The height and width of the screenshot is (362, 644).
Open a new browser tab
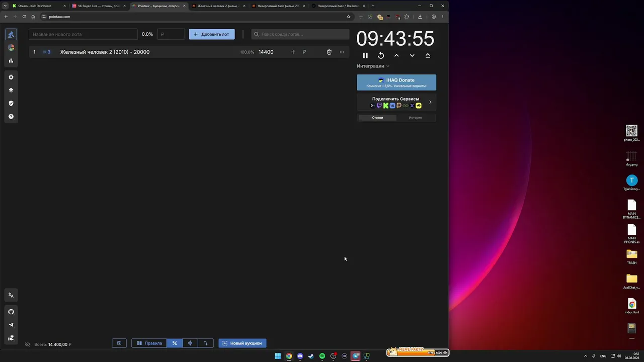[373, 6]
